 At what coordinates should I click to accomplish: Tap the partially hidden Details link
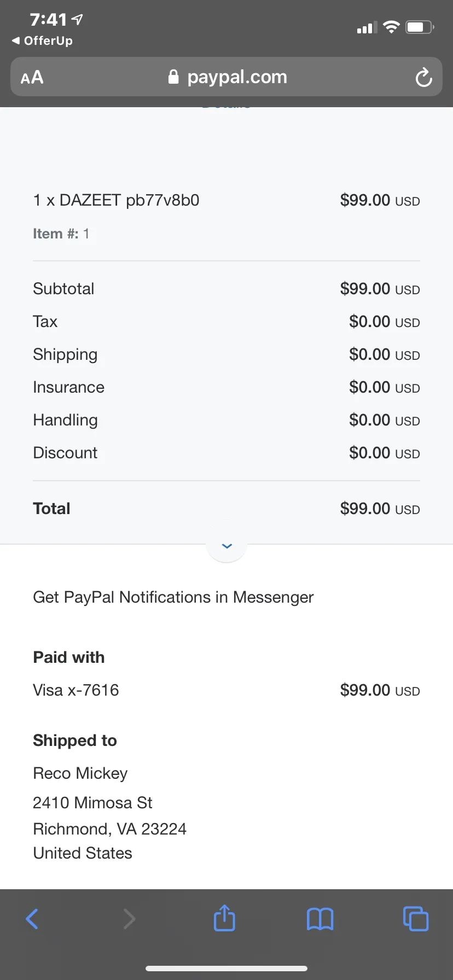tap(226, 106)
